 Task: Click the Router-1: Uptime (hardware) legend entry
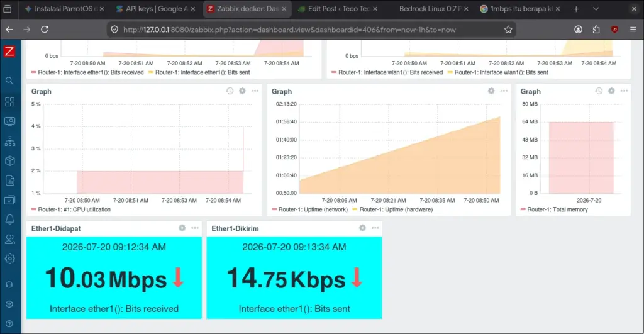pyautogui.click(x=392, y=209)
